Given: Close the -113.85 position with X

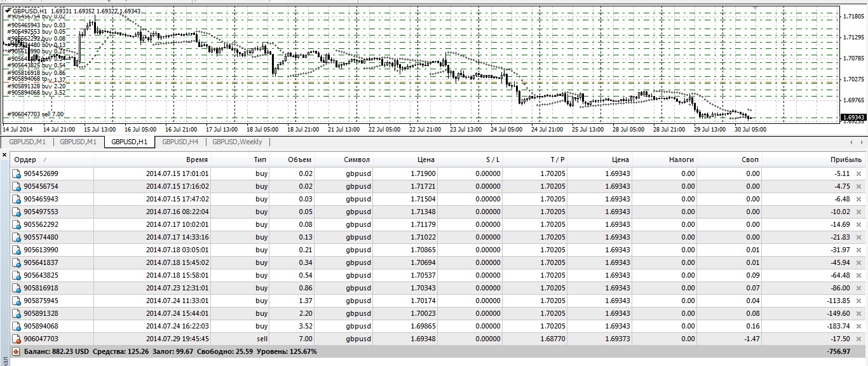Looking at the screenshot, I should tap(860, 301).
